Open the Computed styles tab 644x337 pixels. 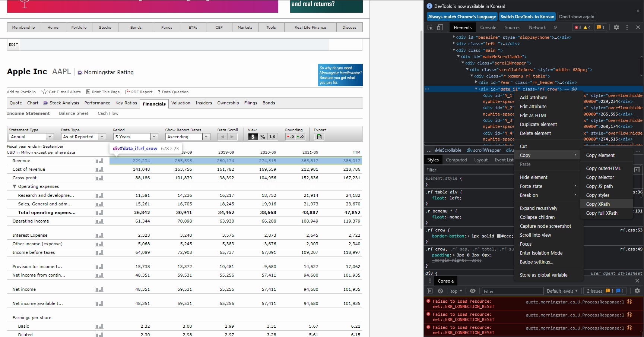456,160
